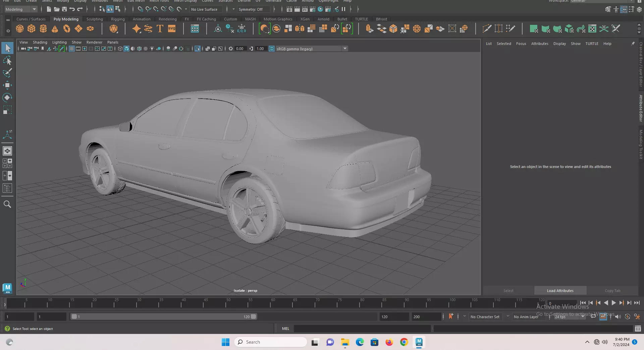
Task: Click the Multi-Cut knife tool icon
Action: click(x=487, y=29)
